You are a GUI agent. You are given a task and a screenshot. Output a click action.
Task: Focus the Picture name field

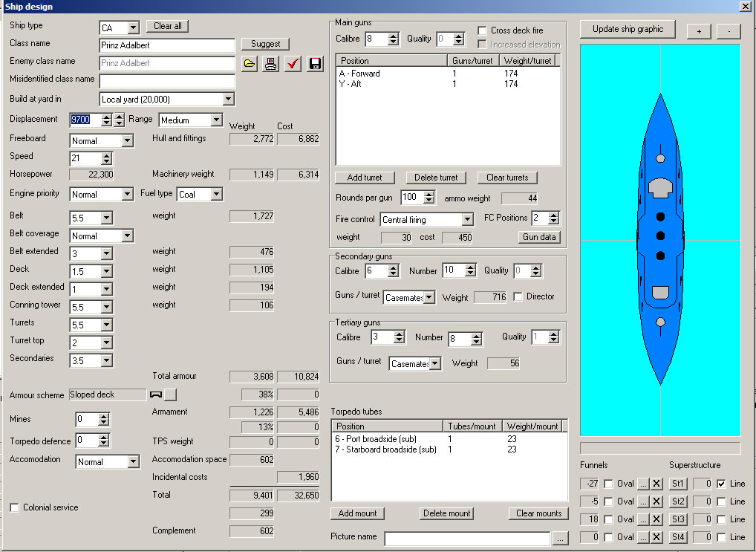coord(466,539)
